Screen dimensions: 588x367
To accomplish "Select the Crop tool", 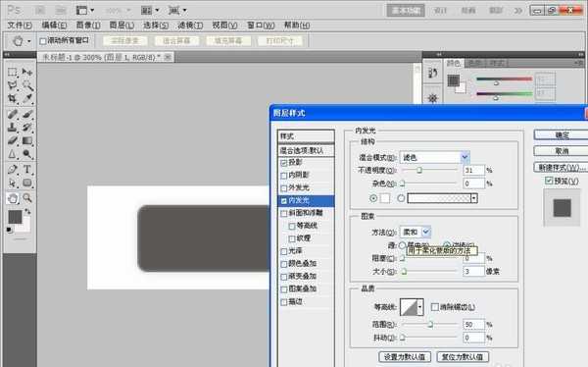I will [13, 99].
